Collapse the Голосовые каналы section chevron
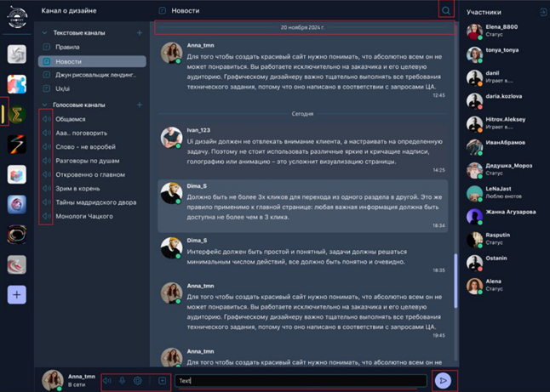This screenshot has width=550, height=392. [x=44, y=105]
